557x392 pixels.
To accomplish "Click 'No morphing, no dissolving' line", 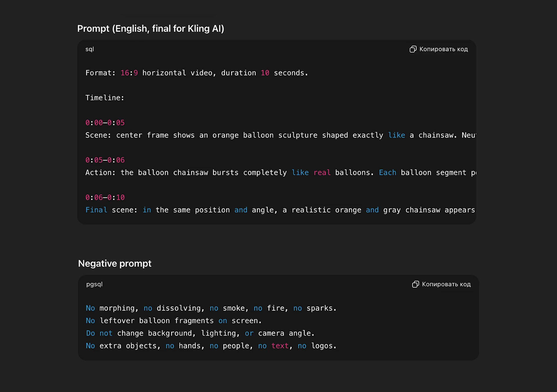I will 211,308.
